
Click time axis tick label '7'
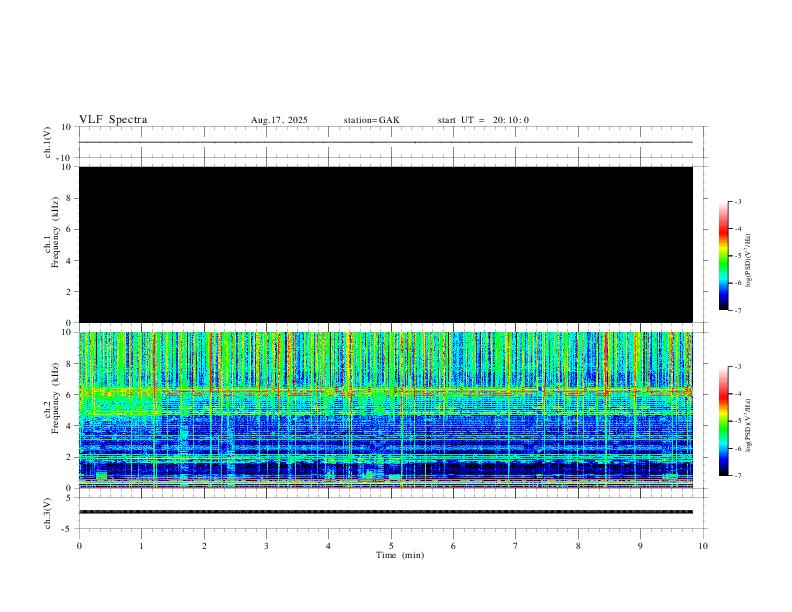pos(516,546)
